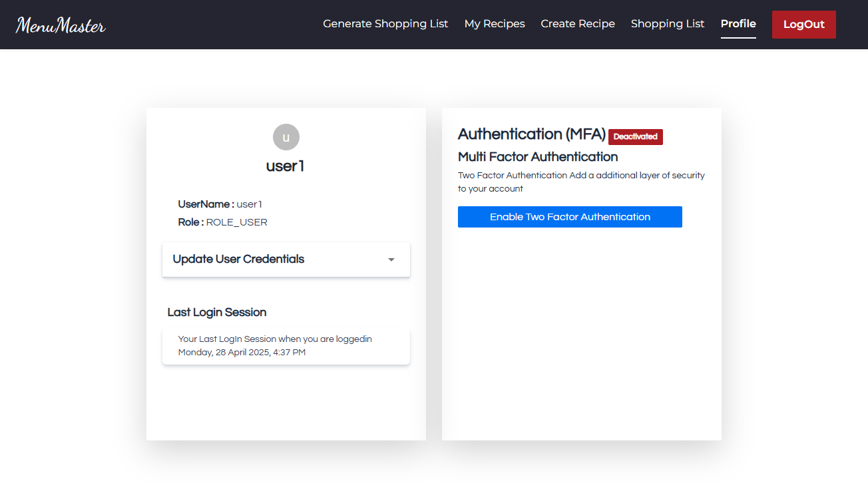Click the MenuMaster logo

coord(61,25)
